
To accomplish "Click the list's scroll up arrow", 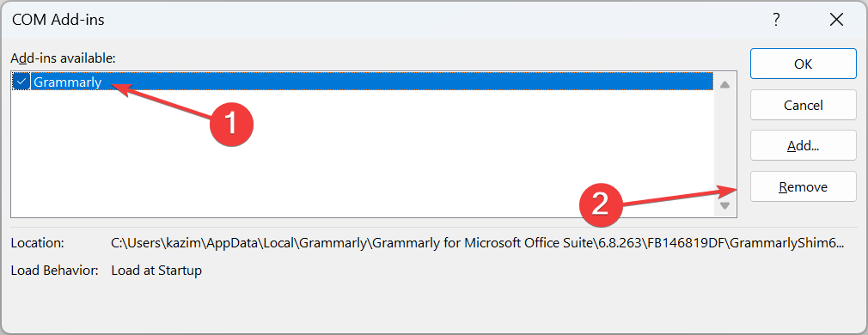I will coord(724,85).
